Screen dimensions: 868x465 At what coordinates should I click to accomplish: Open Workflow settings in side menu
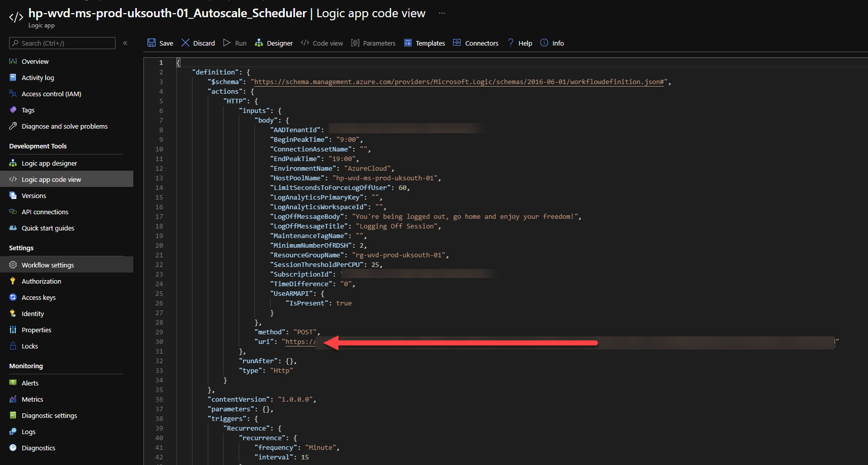66,265
